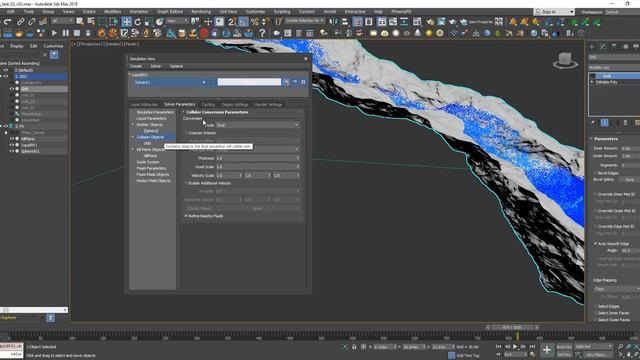
Task: Switch to the Display Settings tab
Action: pos(235,104)
